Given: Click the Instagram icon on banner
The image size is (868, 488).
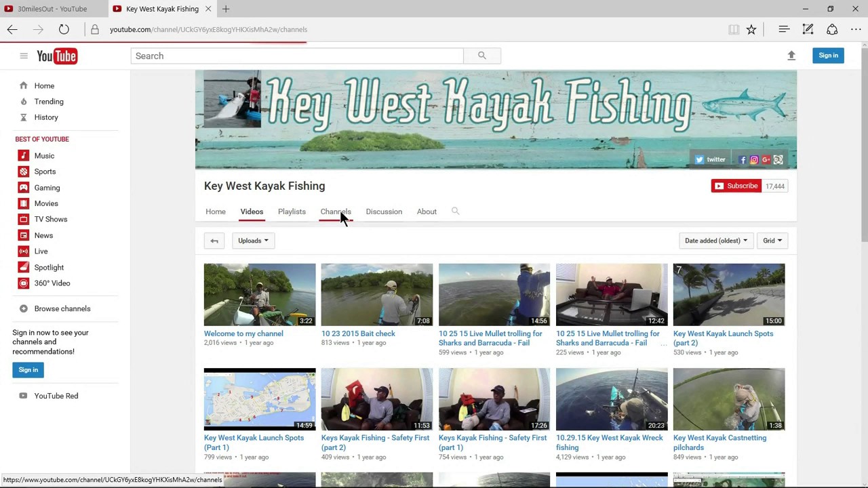Looking at the screenshot, I should (754, 160).
